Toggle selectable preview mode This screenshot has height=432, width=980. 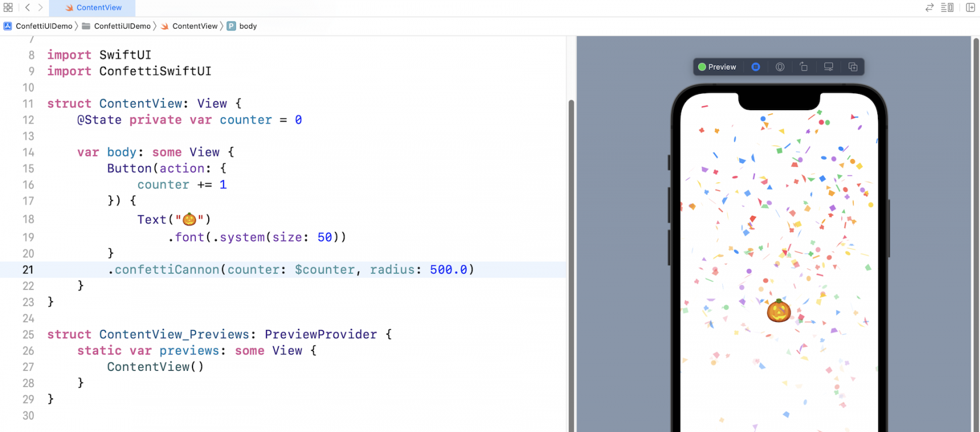click(780, 67)
